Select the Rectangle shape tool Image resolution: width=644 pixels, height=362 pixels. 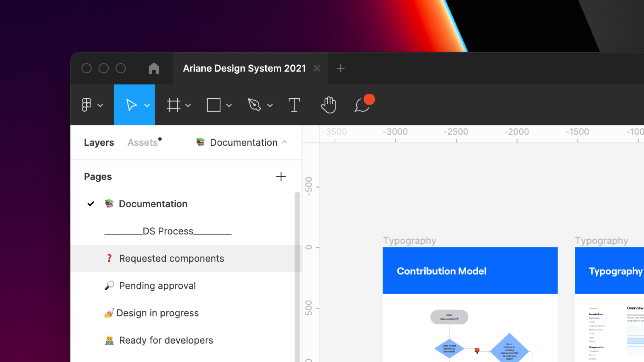(x=214, y=105)
